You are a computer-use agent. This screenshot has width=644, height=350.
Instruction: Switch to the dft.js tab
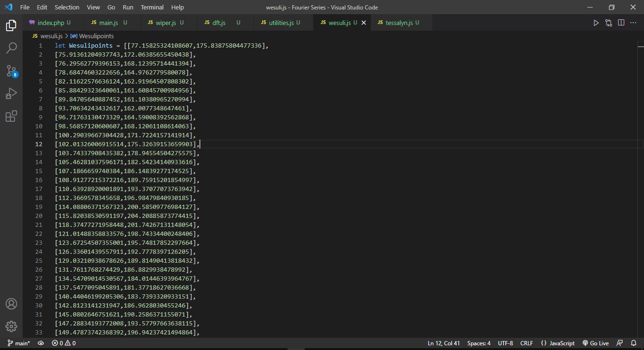tap(225, 23)
